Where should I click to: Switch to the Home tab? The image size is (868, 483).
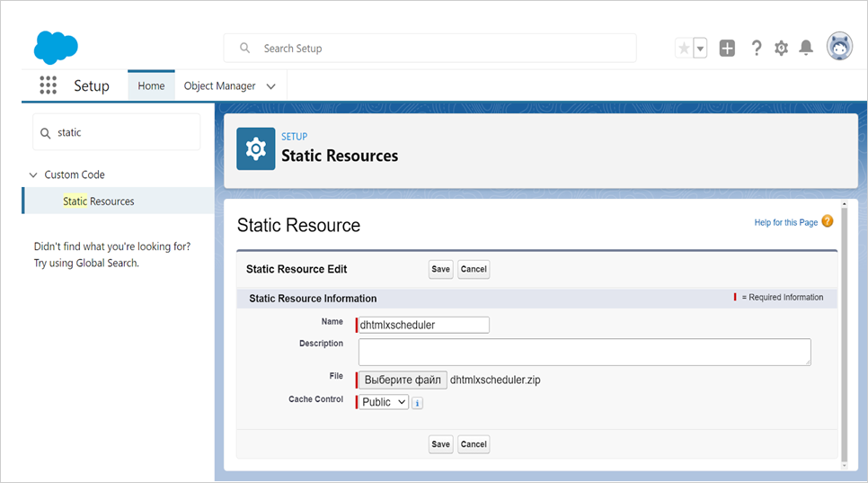pos(151,86)
